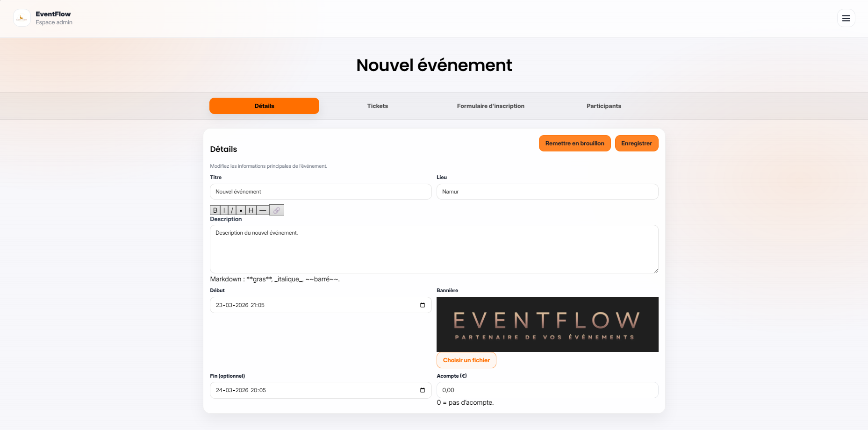Switch to the Tickets tab

[377, 106]
